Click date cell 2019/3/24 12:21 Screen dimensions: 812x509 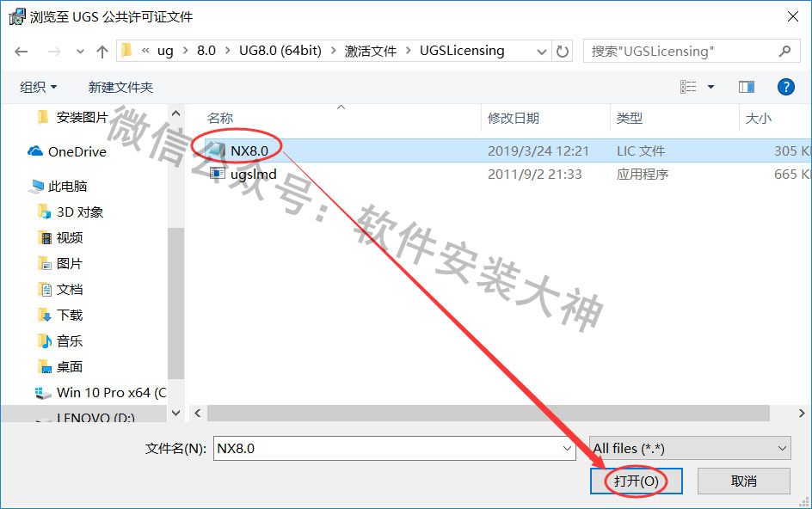coord(538,150)
